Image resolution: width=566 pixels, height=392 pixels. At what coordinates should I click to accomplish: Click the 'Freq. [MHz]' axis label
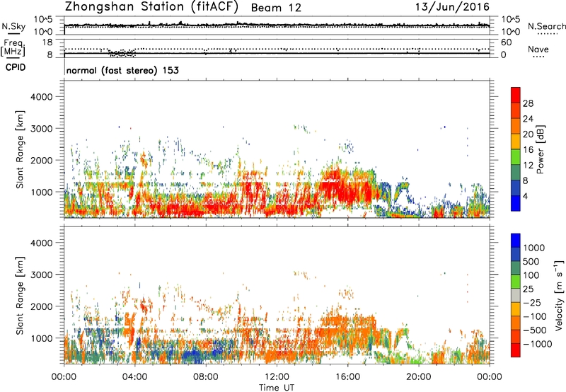pyautogui.click(x=13, y=47)
